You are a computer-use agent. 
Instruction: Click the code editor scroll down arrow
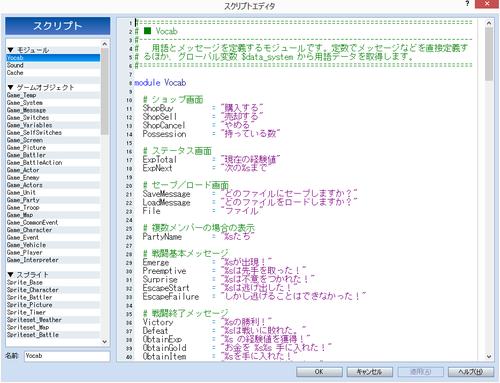click(x=489, y=356)
